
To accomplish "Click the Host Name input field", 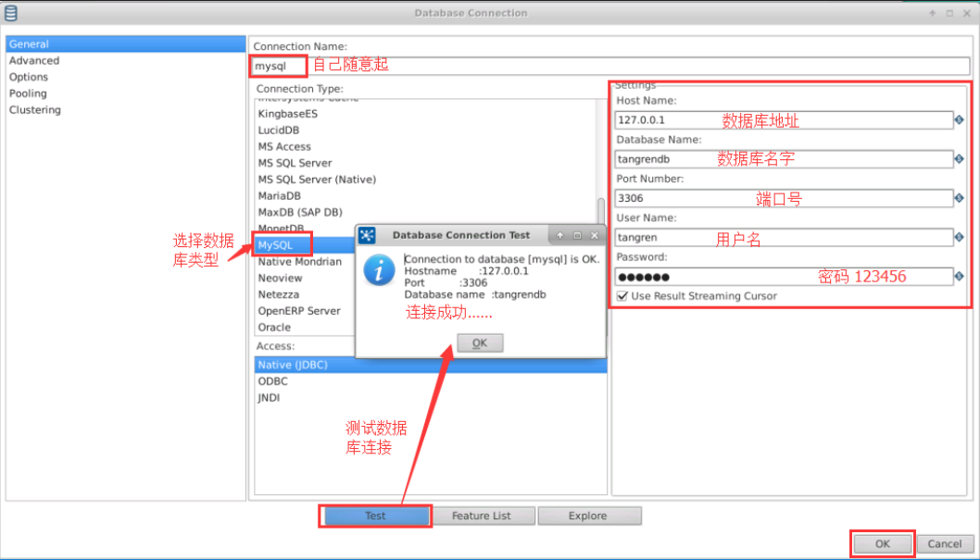I will tap(784, 119).
